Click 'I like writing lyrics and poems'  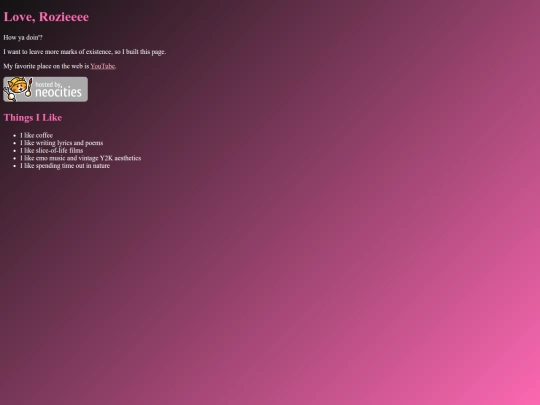pos(62,143)
